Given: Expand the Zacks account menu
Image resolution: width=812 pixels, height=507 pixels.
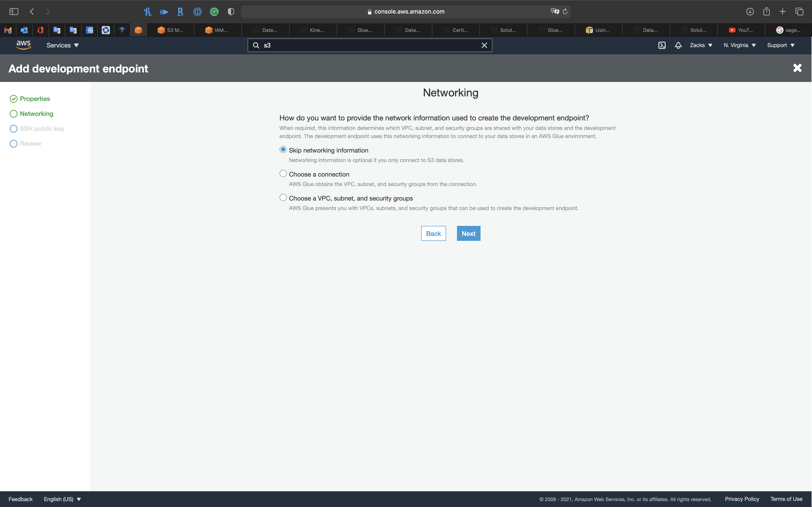Looking at the screenshot, I should (x=701, y=45).
